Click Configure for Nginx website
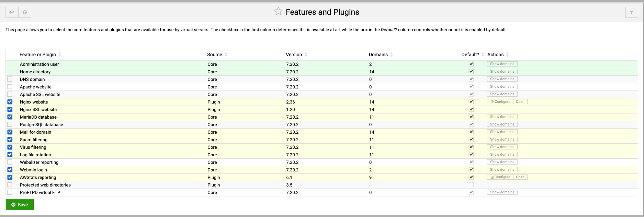 [500, 102]
